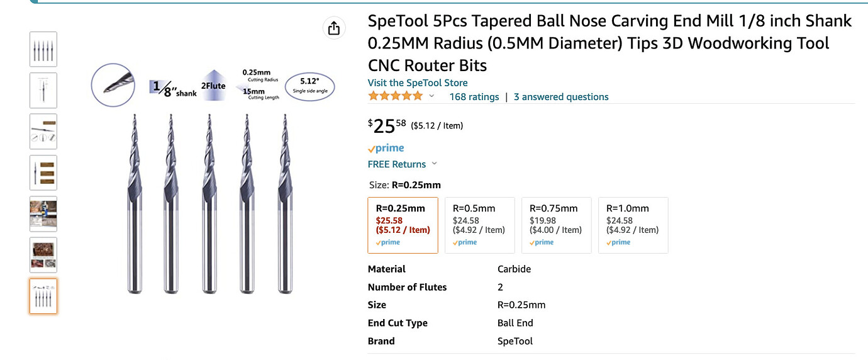Image resolution: width=868 pixels, height=360 pixels.
Task: Open the 3 answered questions link
Action: pyautogui.click(x=561, y=97)
